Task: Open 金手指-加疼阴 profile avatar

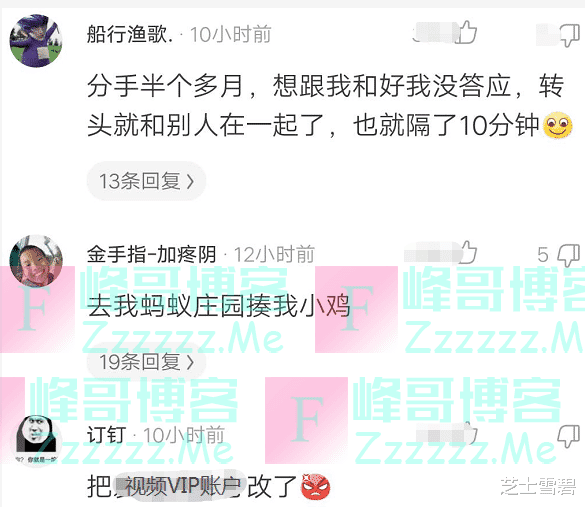Action: click(36, 261)
